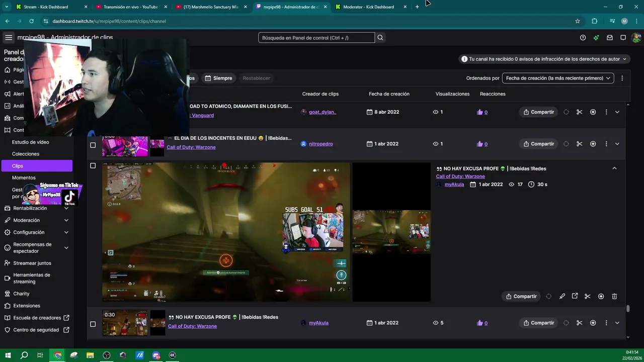Viewport: 644px width, 362px height.
Task: Click the thumbs-up reactions on goat_dylan_ row
Action: tap(482, 112)
